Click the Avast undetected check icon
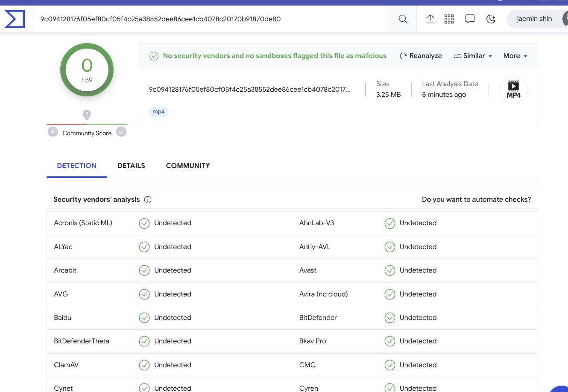This screenshot has width=568, height=392. 390,270
